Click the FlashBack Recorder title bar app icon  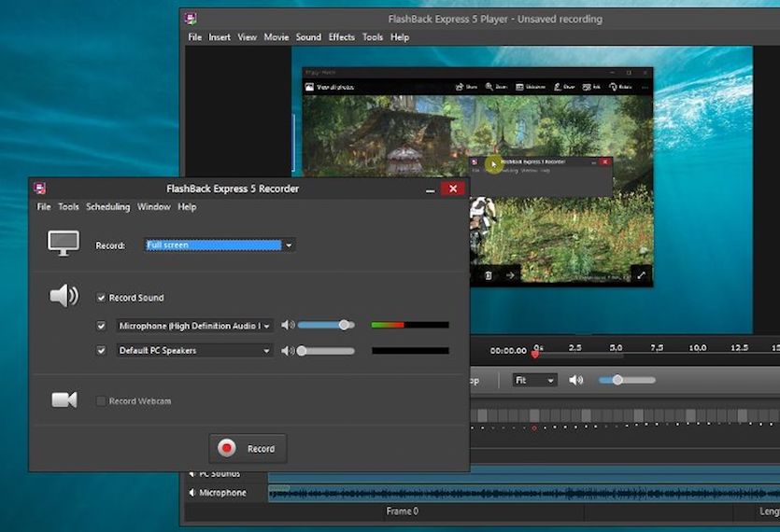[40, 189]
